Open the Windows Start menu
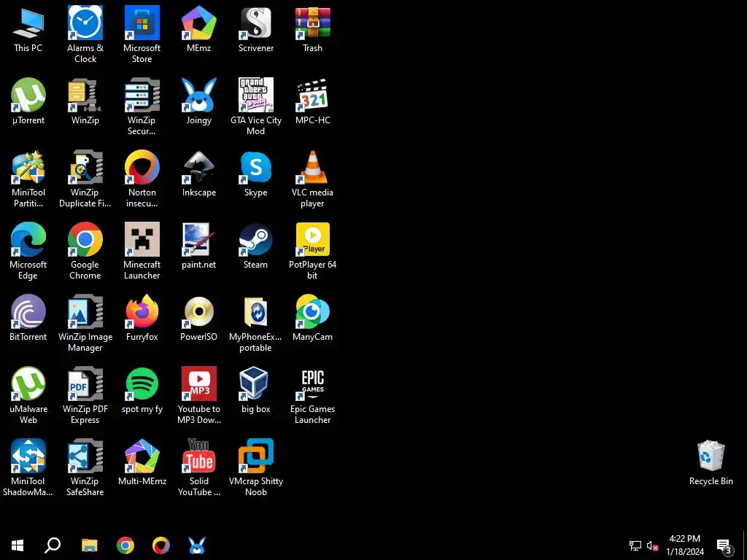This screenshot has height=560, width=747. (18, 545)
